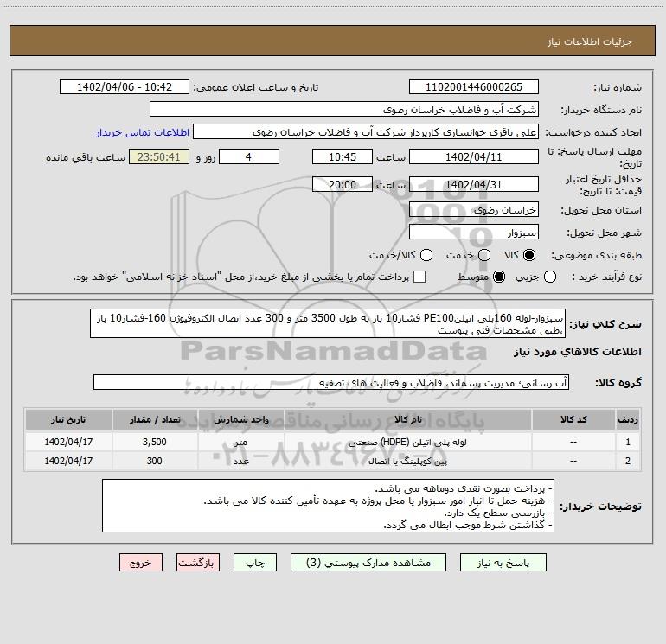Click the تاریخ نیاز column header
666x644 pixels.
(68, 419)
